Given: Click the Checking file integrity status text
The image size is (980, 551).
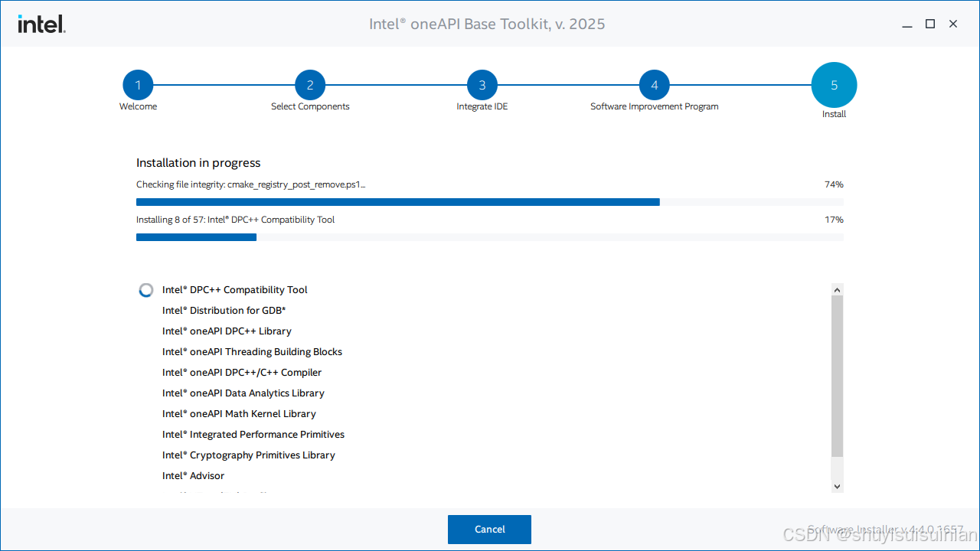Looking at the screenshot, I should (251, 184).
